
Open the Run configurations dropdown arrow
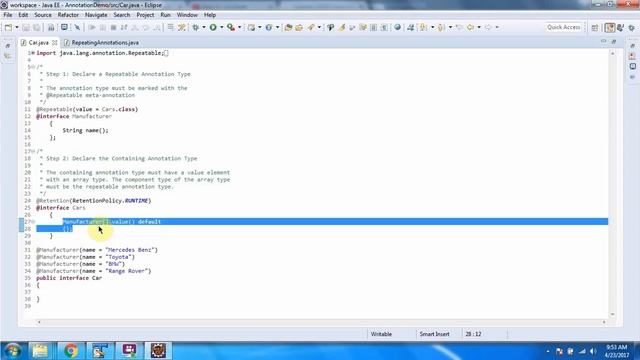point(222,27)
